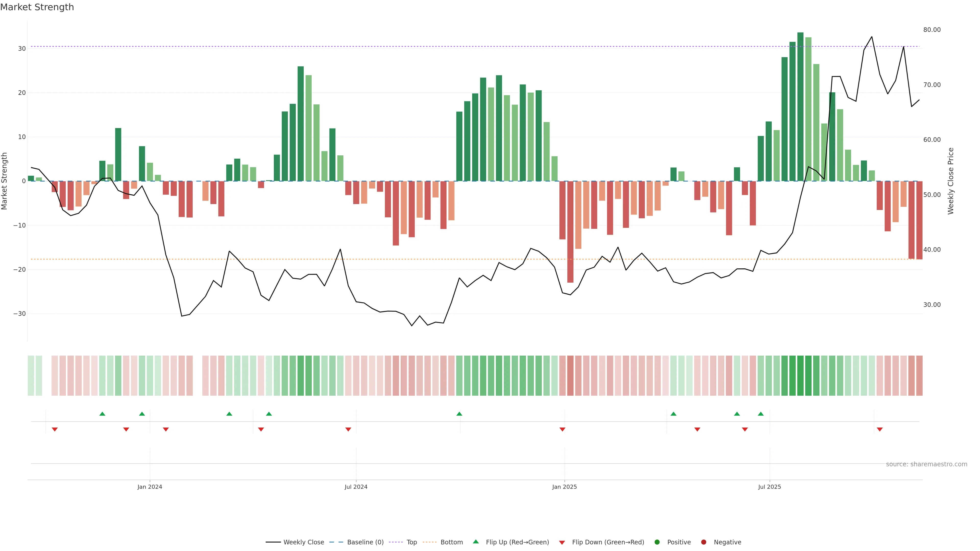Click the green Positive circle in legend
Image resolution: width=980 pixels, height=551 pixels.
(657, 542)
